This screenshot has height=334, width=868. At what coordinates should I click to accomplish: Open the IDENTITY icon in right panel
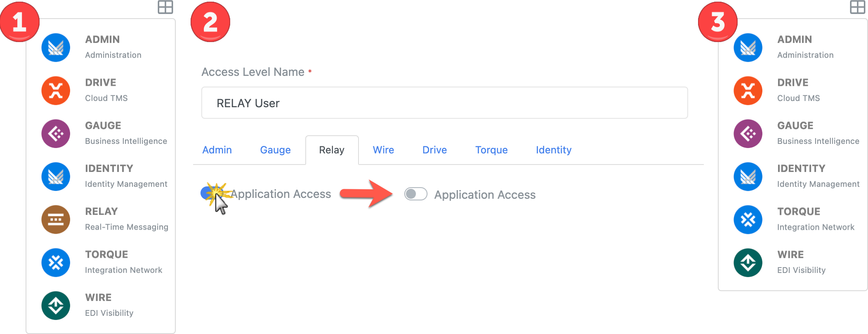pyautogui.click(x=748, y=176)
